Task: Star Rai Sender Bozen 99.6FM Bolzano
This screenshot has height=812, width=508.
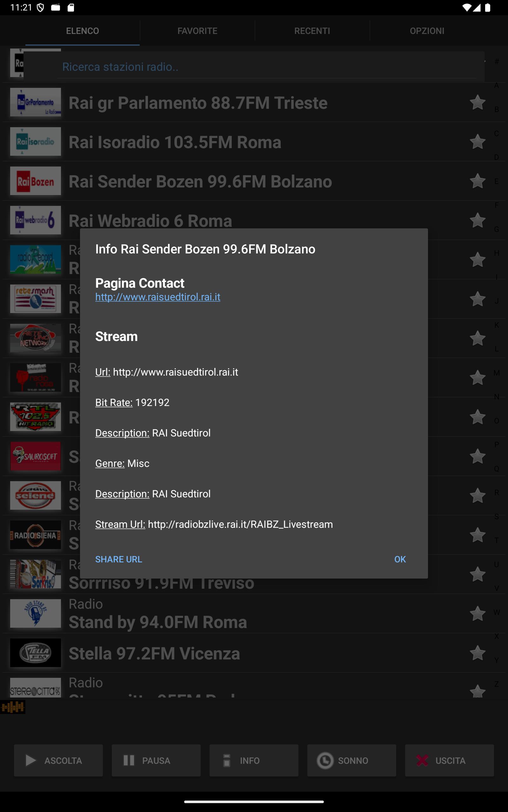Action: (478, 181)
